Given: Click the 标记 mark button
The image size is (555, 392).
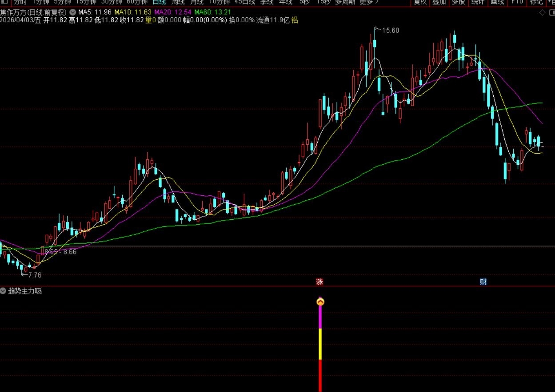Looking at the screenshot, I should click(x=536, y=2).
